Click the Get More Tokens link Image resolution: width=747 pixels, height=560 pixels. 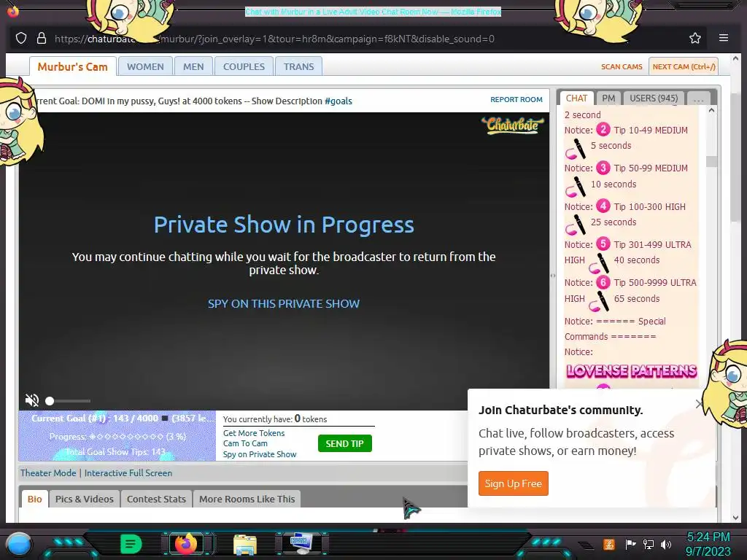(x=254, y=433)
